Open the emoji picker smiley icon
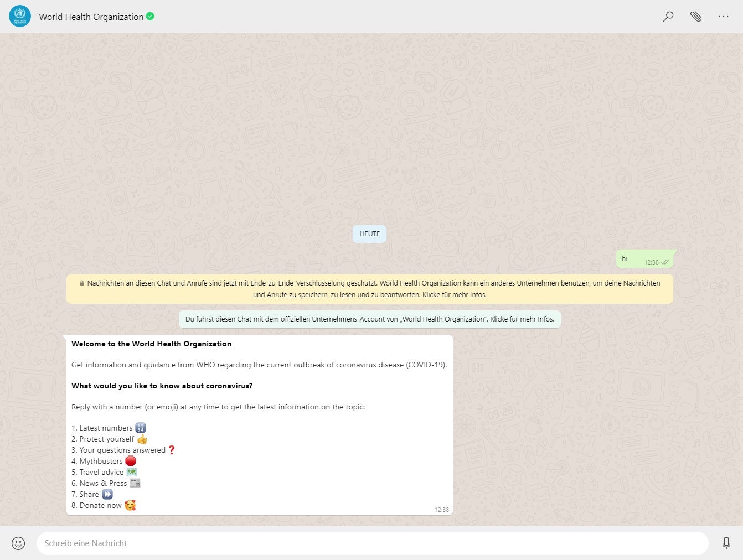Image resolution: width=743 pixels, height=560 pixels. (18, 543)
